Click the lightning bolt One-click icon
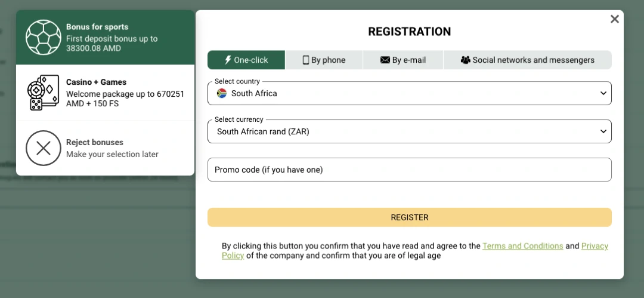Screen dimensions: 644x298 [x=228, y=60]
